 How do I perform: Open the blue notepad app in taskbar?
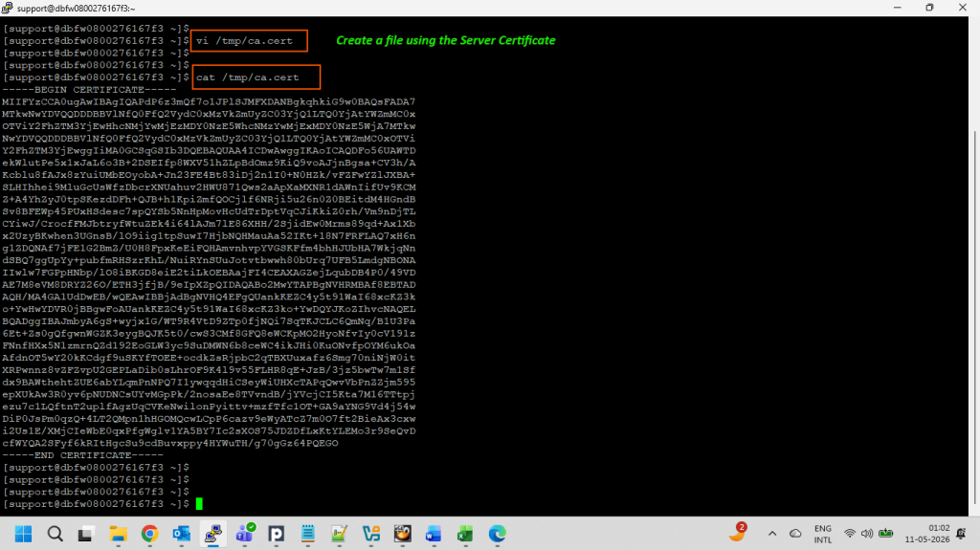pyautogui.click(x=308, y=534)
